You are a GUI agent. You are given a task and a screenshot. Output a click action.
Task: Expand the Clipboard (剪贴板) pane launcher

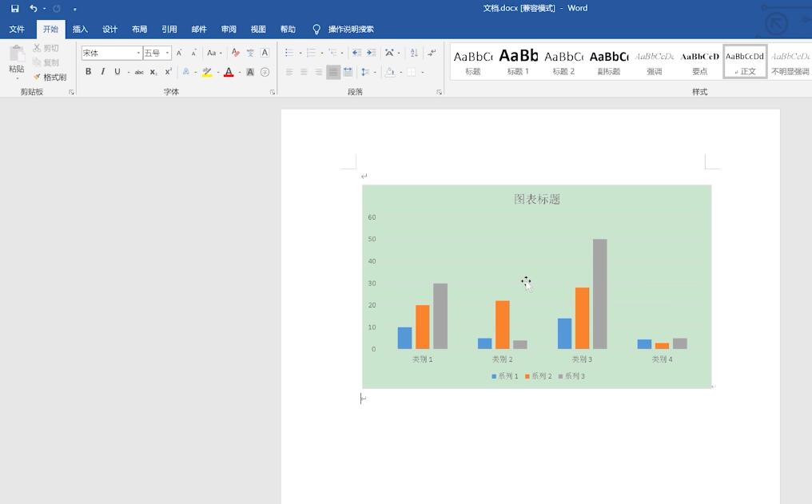tap(71, 92)
